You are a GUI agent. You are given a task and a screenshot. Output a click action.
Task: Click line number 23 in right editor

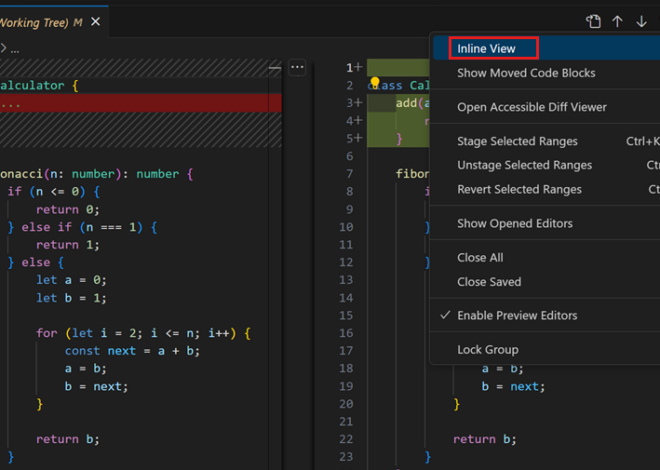[346, 457]
